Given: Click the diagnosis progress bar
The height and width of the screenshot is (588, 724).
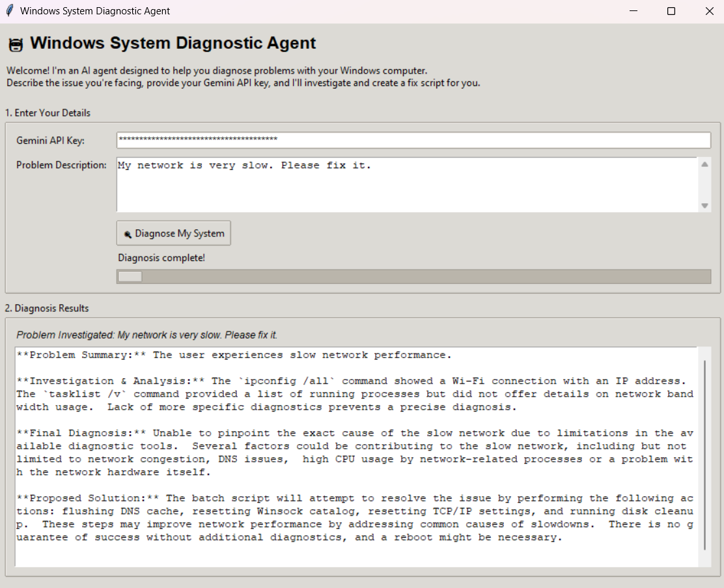Looking at the screenshot, I should 413,277.
